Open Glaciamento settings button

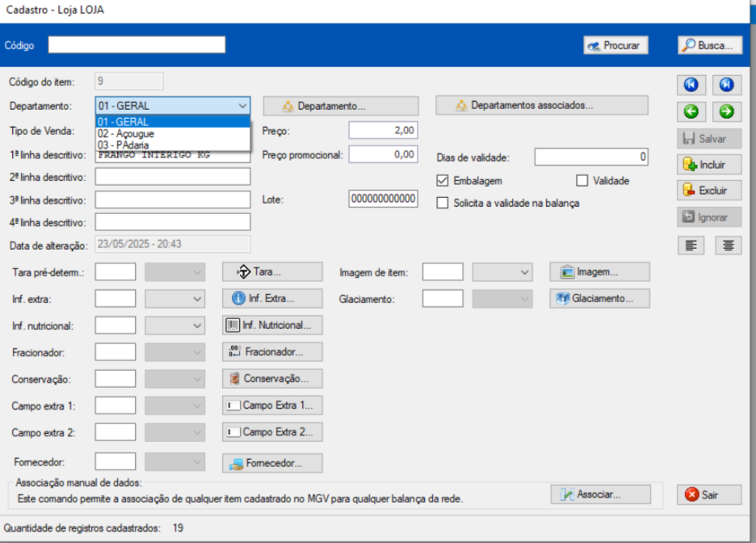point(600,298)
